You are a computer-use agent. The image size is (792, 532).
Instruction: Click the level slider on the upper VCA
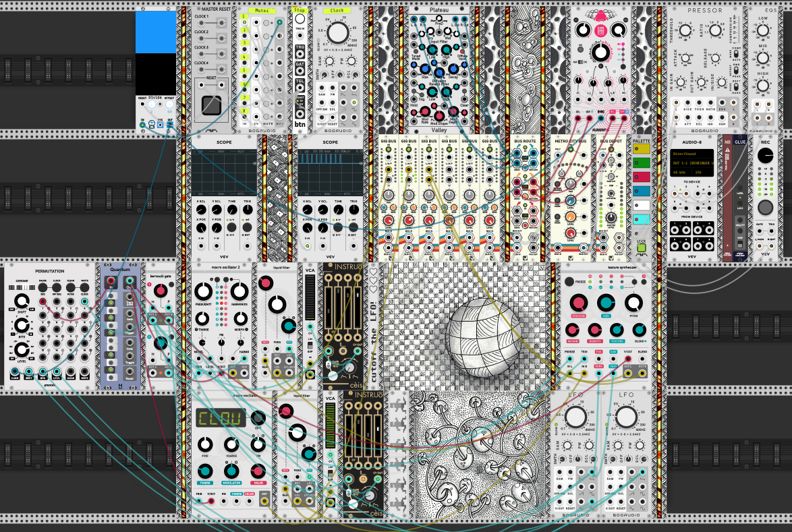pos(310,297)
